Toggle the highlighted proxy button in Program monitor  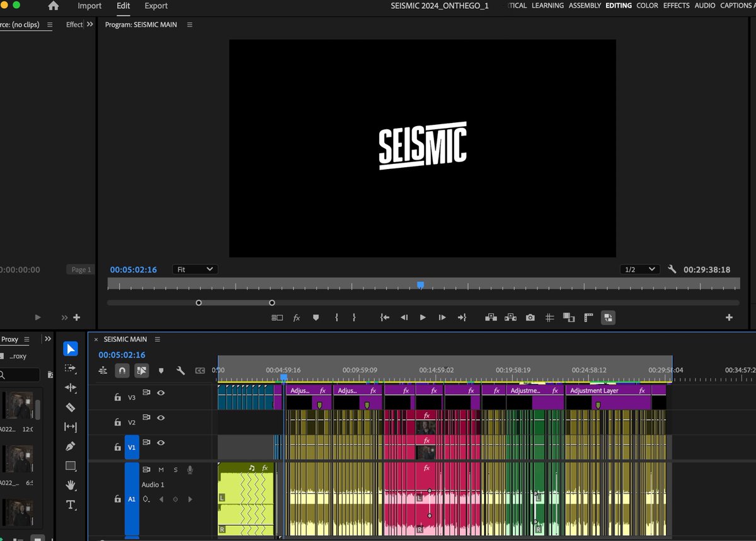[608, 318]
